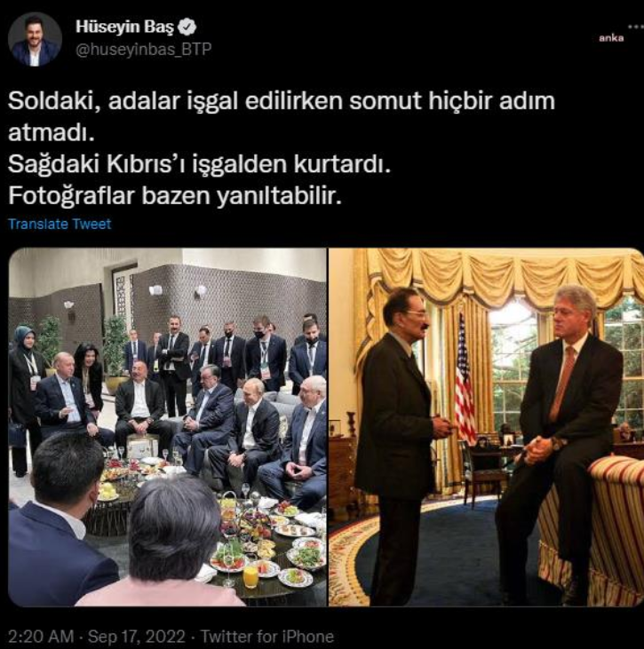The width and height of the screenshot is (644, 649).
Task: Select the tweet line starting with Soldaki
Action: click(282, 101)
